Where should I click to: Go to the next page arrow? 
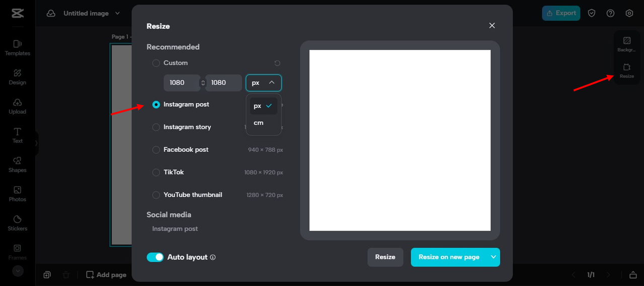(608, 275)
